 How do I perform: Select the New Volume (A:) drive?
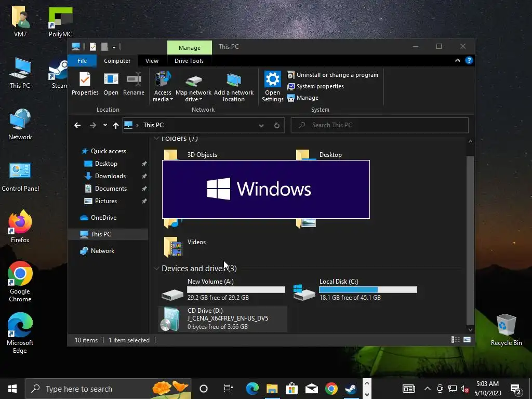tap(223, 289)
